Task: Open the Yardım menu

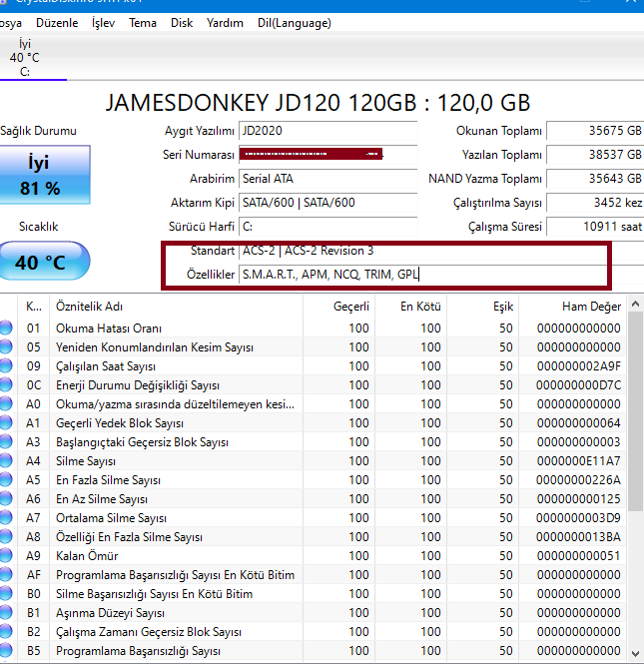Action: 225,23
